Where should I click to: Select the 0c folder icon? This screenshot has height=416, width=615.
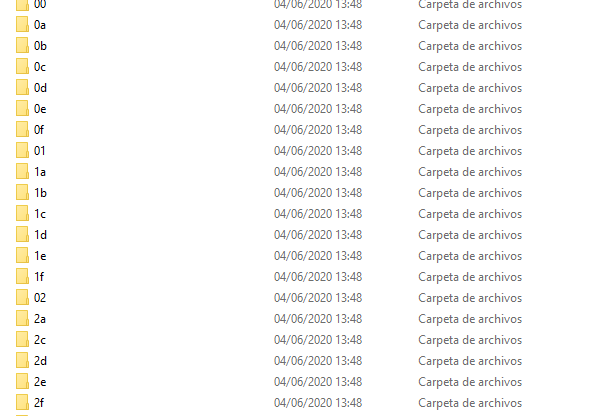(x=22, y=67)
